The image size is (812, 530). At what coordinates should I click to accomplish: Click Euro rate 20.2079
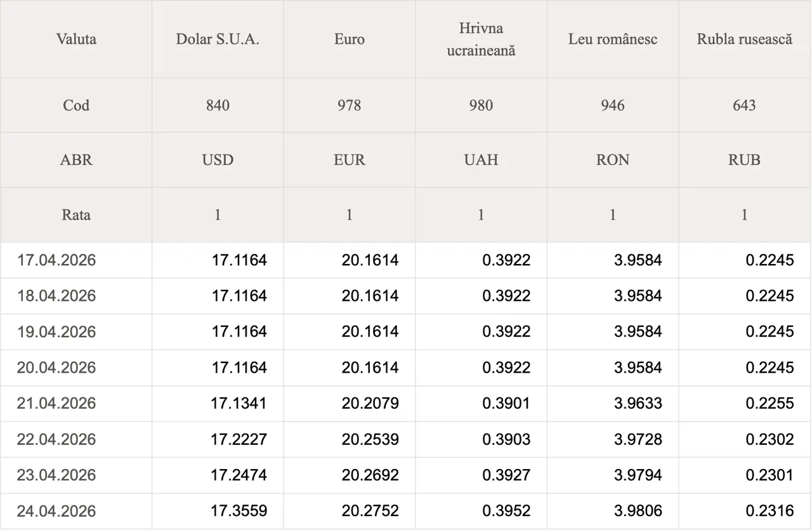370,404
